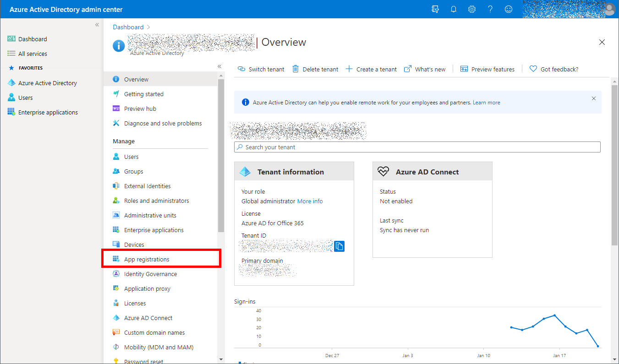Viewport: 619px width, 364px height.
Task: Click the Custom domain names icon
Action: click(116, 332)
